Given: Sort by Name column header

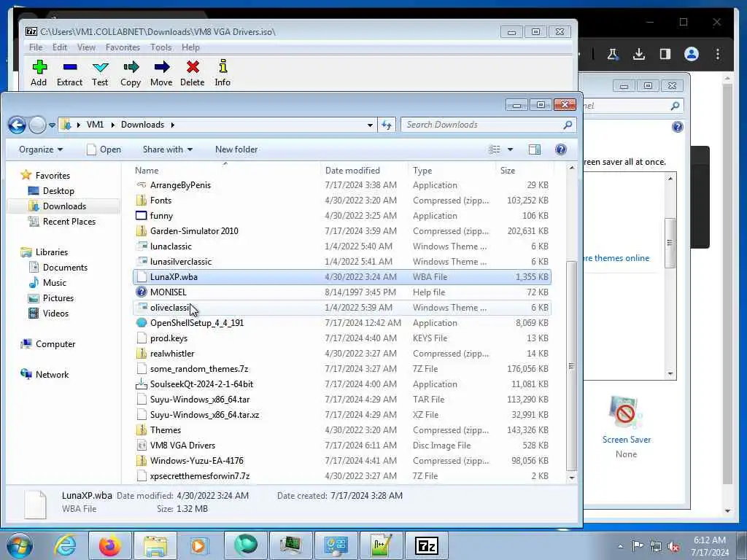Looking at the screenshot, I should [x=226, y=171].
